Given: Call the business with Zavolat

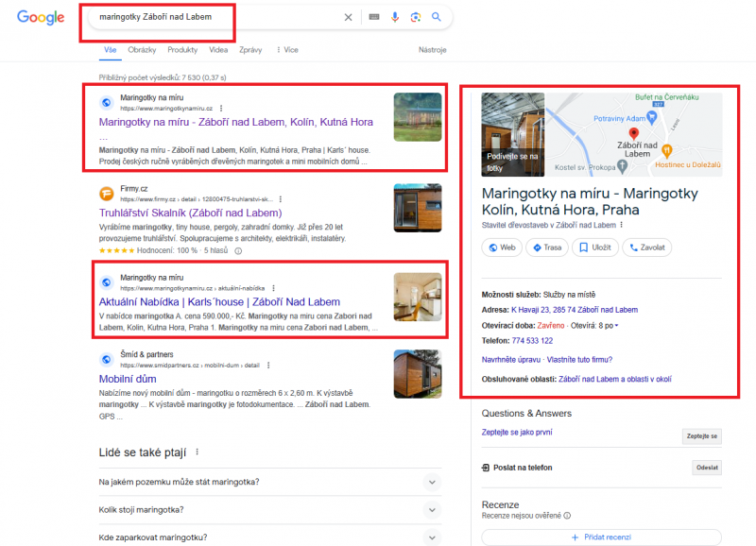Looking at the screenshot, I should point(647,247).
